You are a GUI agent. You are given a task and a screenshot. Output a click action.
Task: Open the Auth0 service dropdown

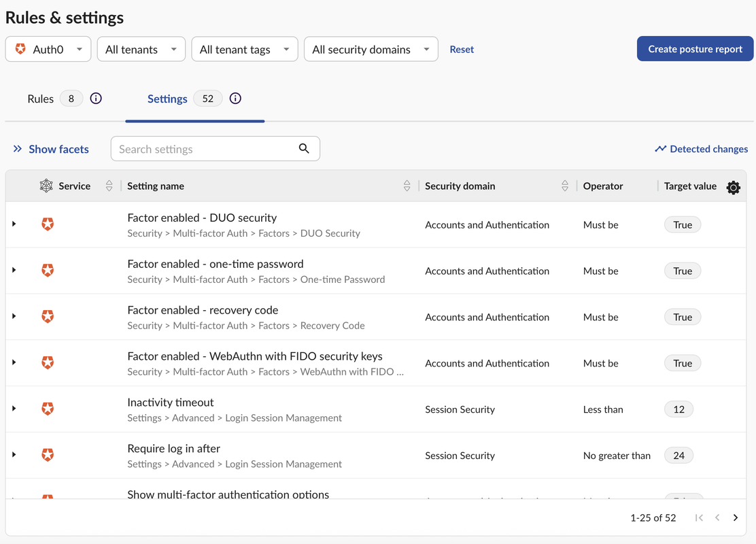pyautogui.click(x=48, y=50)
